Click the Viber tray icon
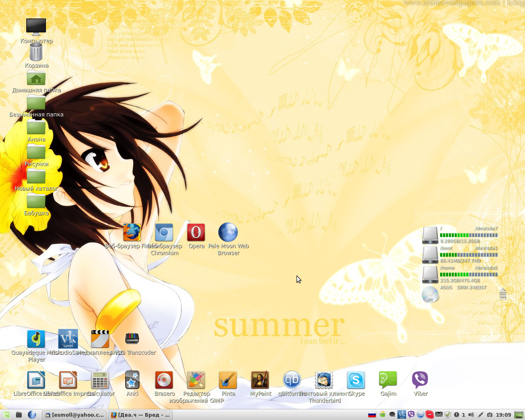 [x=411, y=415]
